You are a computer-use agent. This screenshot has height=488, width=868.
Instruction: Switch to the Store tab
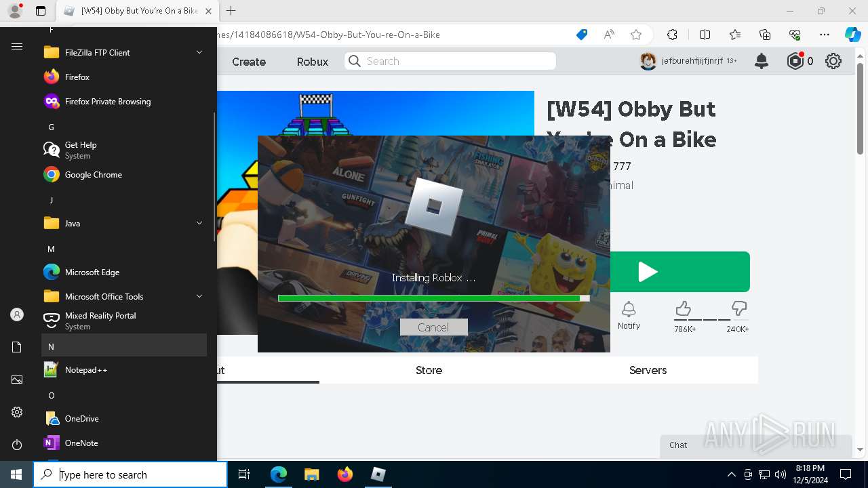click(429, 370)
